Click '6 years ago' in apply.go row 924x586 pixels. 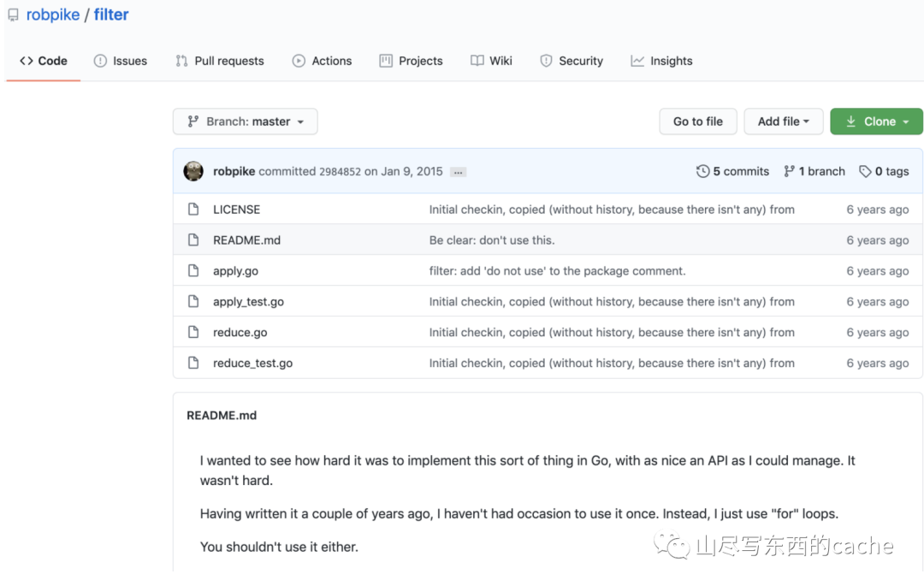878,271
